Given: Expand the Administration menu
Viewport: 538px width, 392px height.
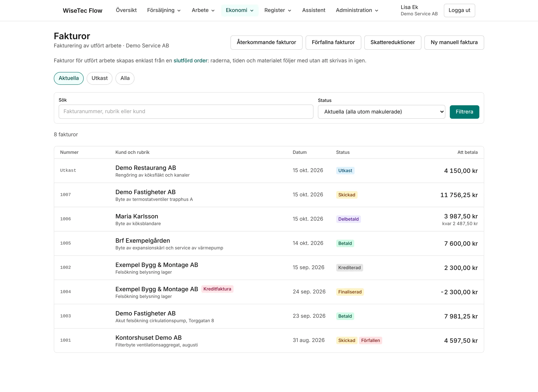Looking at the screenshot, I should [357, 11].
